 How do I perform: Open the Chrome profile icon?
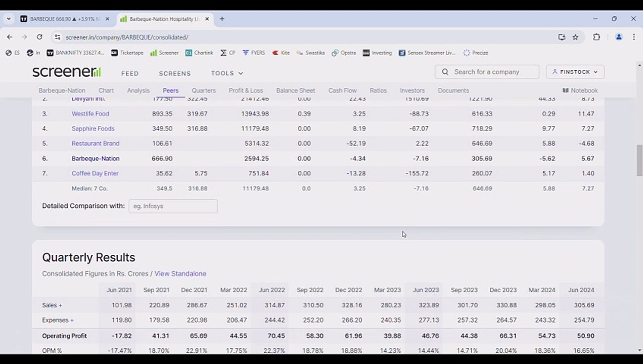pos(619,37)
